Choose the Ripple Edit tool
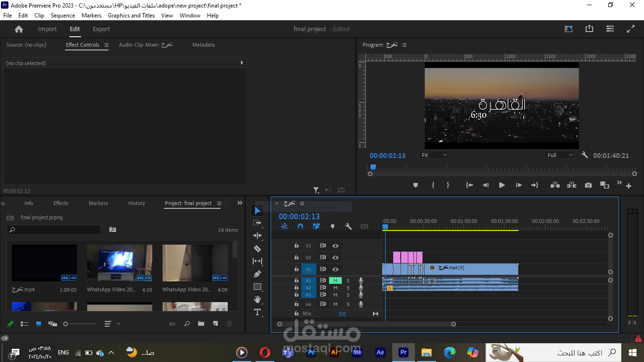The height and width of the screenshot is (362, 644). (x=257, y=236)
